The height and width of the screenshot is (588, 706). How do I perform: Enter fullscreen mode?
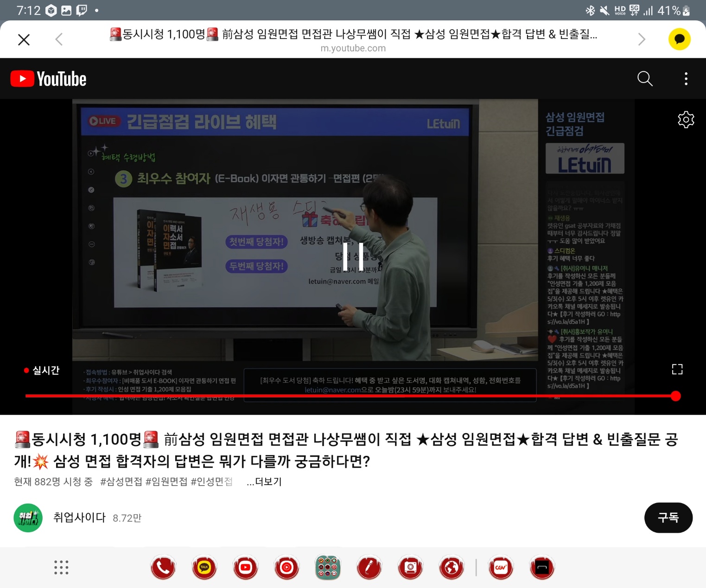(677, 369)
